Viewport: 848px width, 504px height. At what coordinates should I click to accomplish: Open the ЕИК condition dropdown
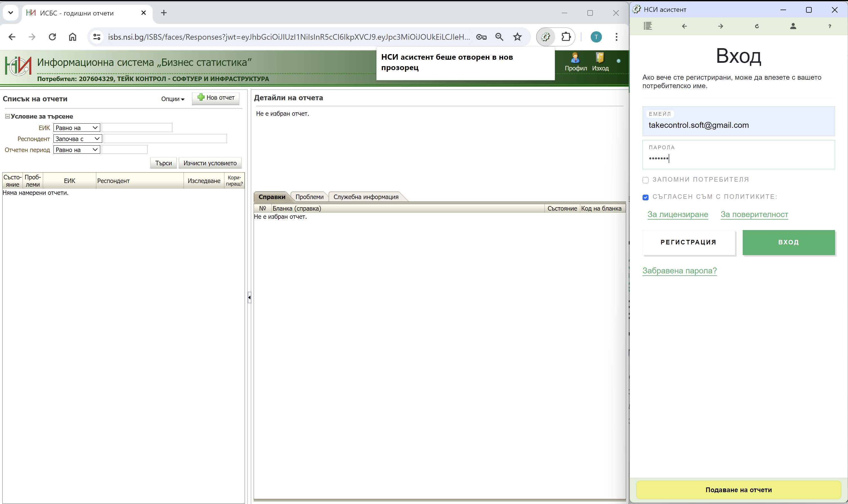[77, 128]
